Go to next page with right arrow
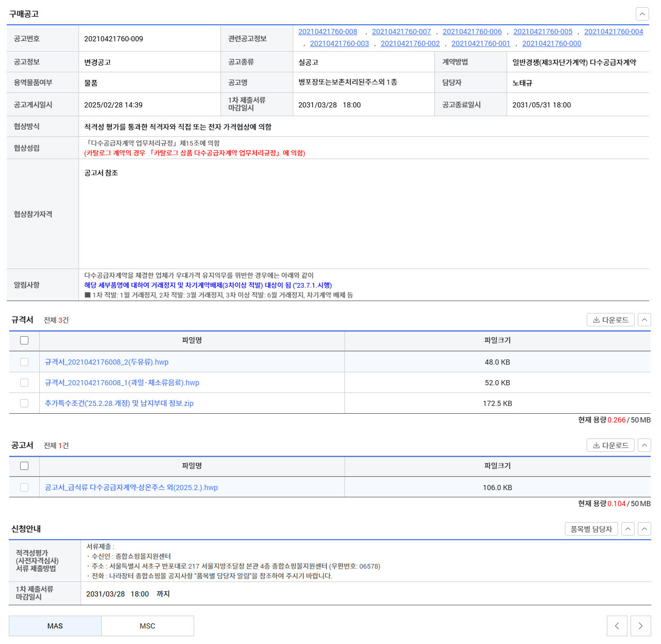The width and height of the screenshot is (661, 644). coord(640,626)
